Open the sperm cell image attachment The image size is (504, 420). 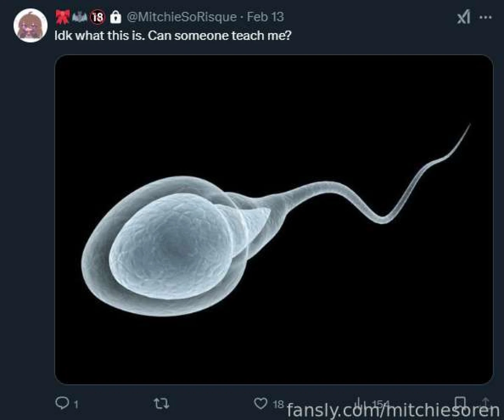[x=274, y=219]
